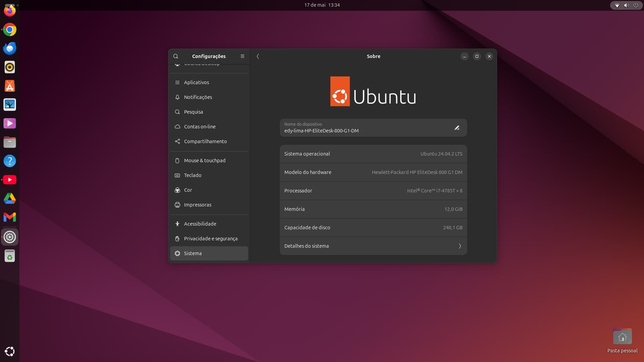Open Google Drive from the dock
This screenshot has width=644, height=362.
pos(10,199)
